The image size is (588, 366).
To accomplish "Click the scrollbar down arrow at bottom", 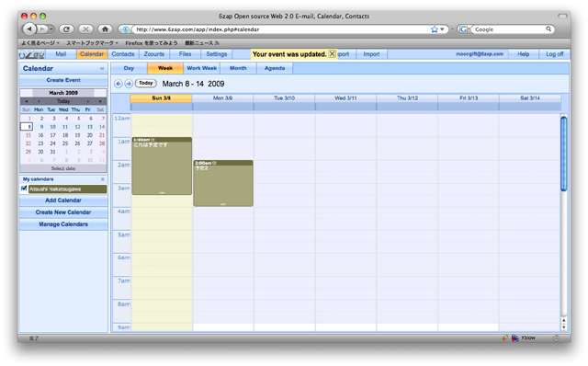I will tap(563, 327).
